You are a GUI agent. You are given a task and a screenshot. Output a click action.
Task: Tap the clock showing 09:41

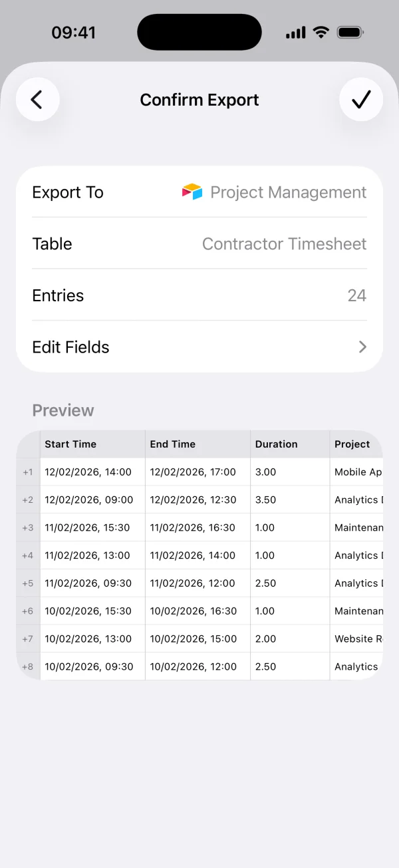point(74,31)
